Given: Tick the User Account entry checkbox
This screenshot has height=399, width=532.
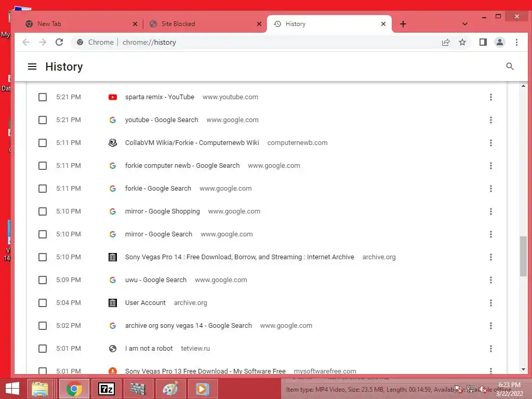Looking at the screenshot, I should click(43, 303).
